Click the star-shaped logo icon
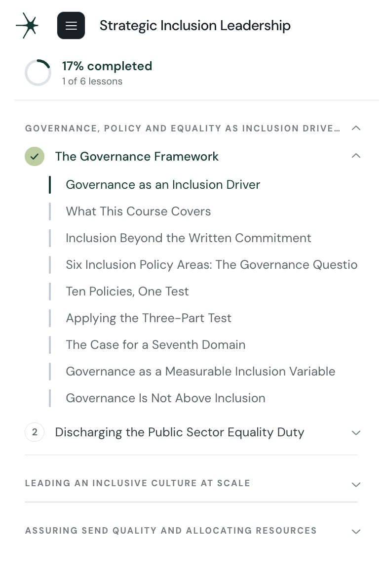Screen dimensions: 383x588 point(27,26)
